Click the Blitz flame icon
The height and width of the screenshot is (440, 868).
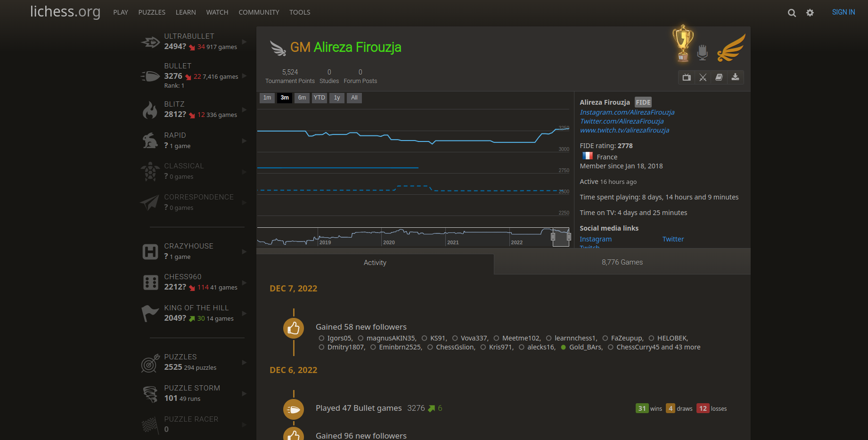[150, 110]
